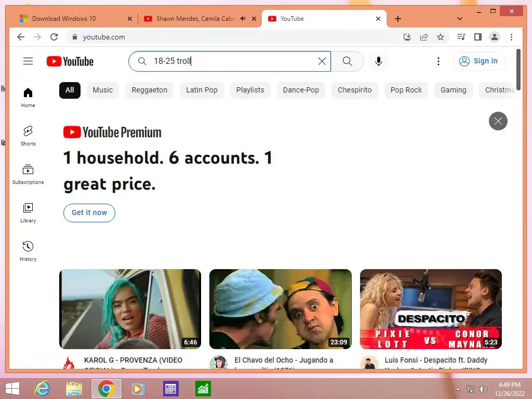The height and width of the screenshot is (399, 532).
Task: Select the Pop Rock filter chip
Action: pyautogui.click(x=406, y=90)
